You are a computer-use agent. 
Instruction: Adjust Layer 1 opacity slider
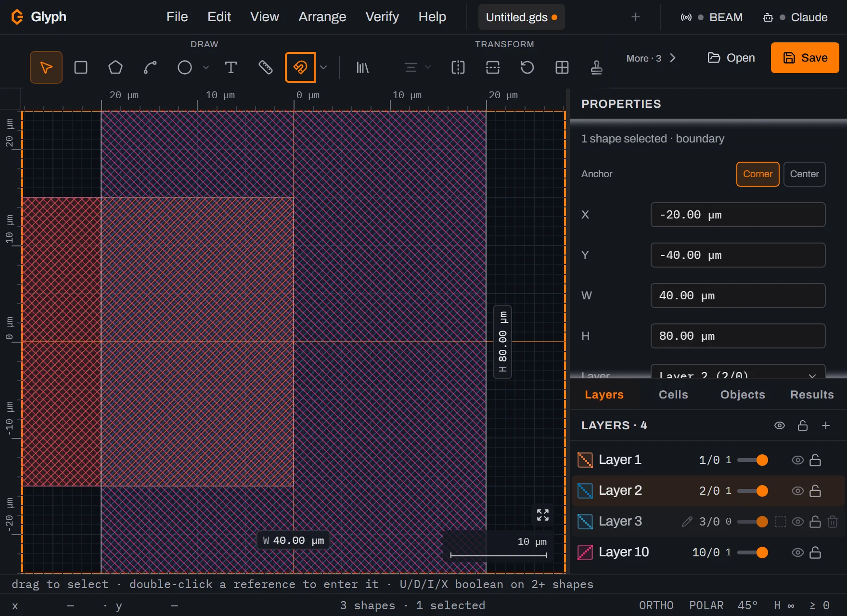pos(752,460)
